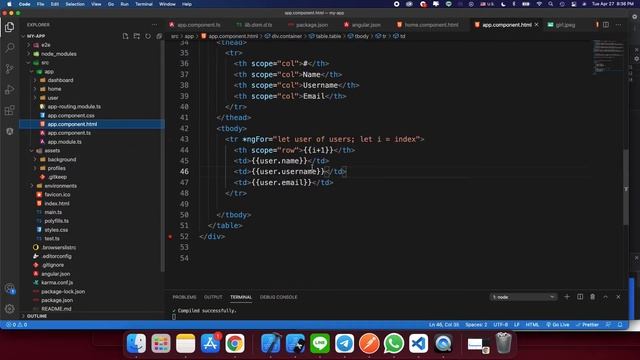The height and width of the screenshot is (360, 640).
Task: Open Telegram from the Dock
Action: 344,343
